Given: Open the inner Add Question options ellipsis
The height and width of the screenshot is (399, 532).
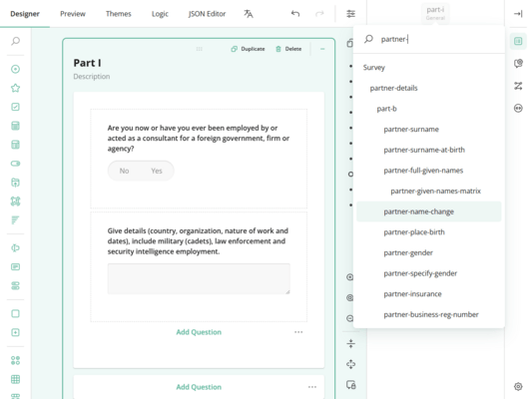Looking at the screenshot, I should pos(298,332).
